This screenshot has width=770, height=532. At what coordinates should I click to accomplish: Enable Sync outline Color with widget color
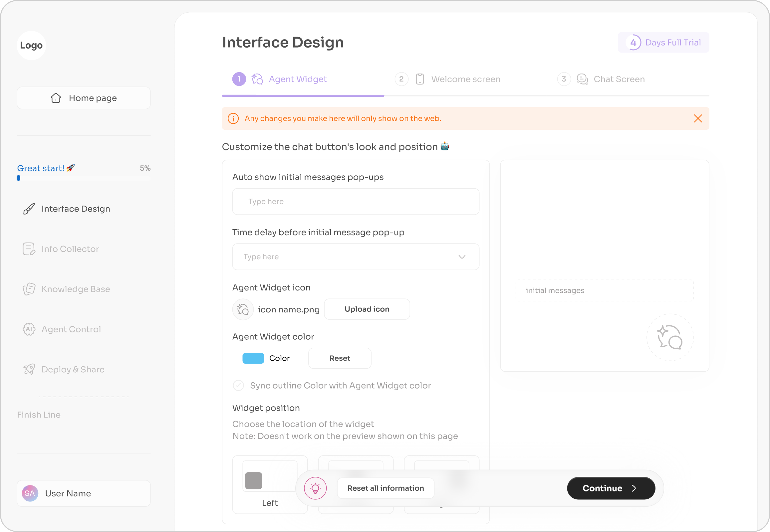coord(238,386)
